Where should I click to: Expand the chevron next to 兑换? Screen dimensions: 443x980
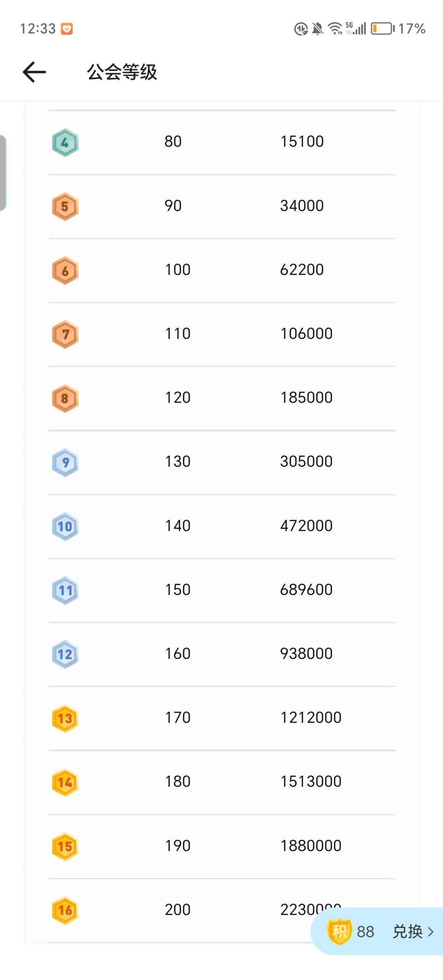point(431,932)
